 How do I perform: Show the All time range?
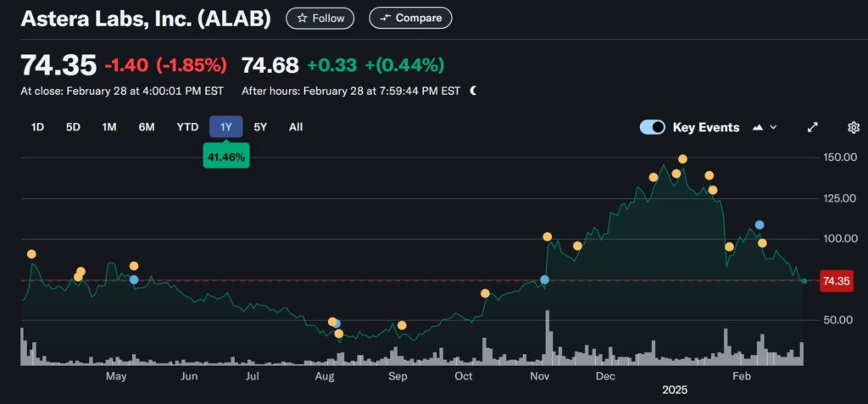point(295,127)
